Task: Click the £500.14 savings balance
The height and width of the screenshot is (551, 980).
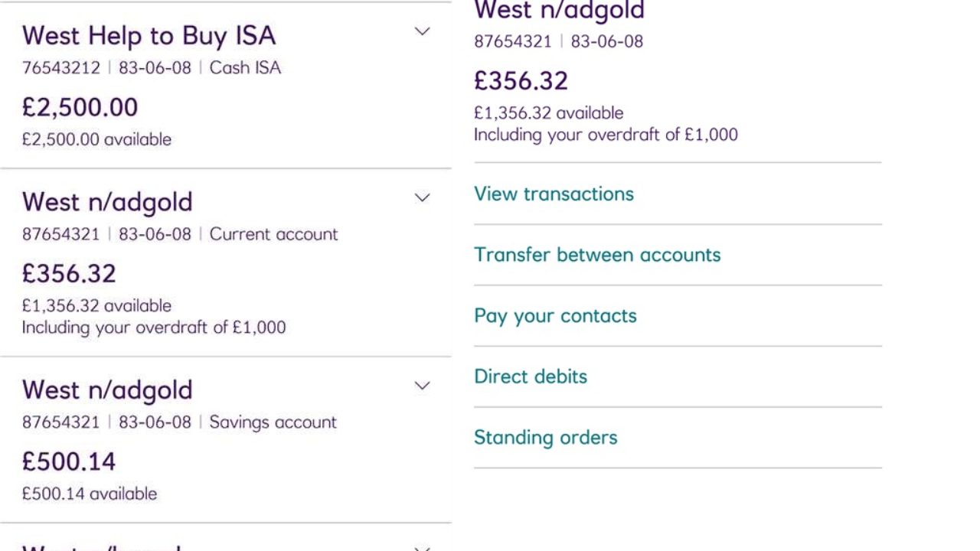Action: pos(69,461)
